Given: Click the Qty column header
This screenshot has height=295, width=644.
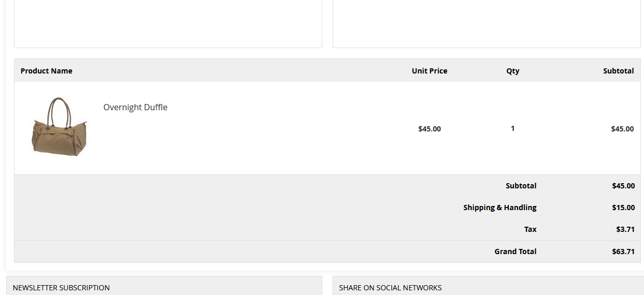Looking at the screenshot, I should click(x=512, y=71).
